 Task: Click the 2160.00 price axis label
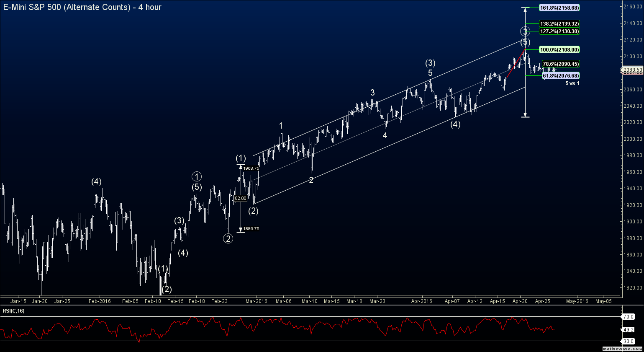(633, 7)
